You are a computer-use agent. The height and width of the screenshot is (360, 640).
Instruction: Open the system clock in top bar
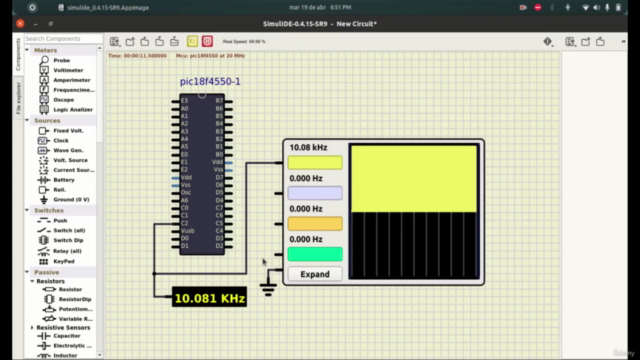coord(320,7)
